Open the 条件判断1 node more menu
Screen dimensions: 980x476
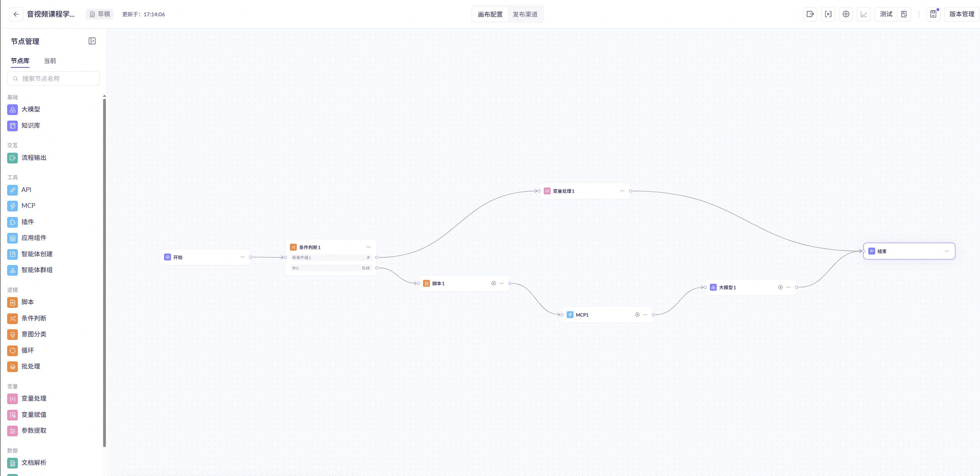368,247
